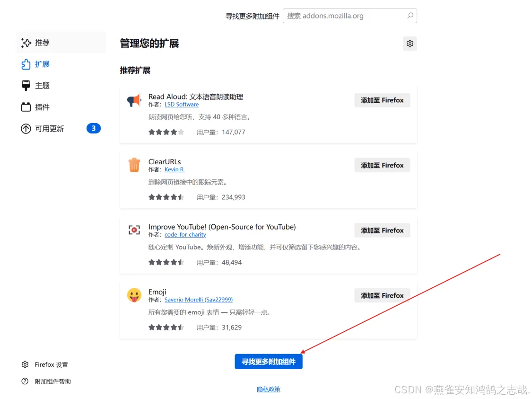Open the gear tools menu for all add-ons
The width and height of the screenshot is (532, 399).
coord(410,44)
